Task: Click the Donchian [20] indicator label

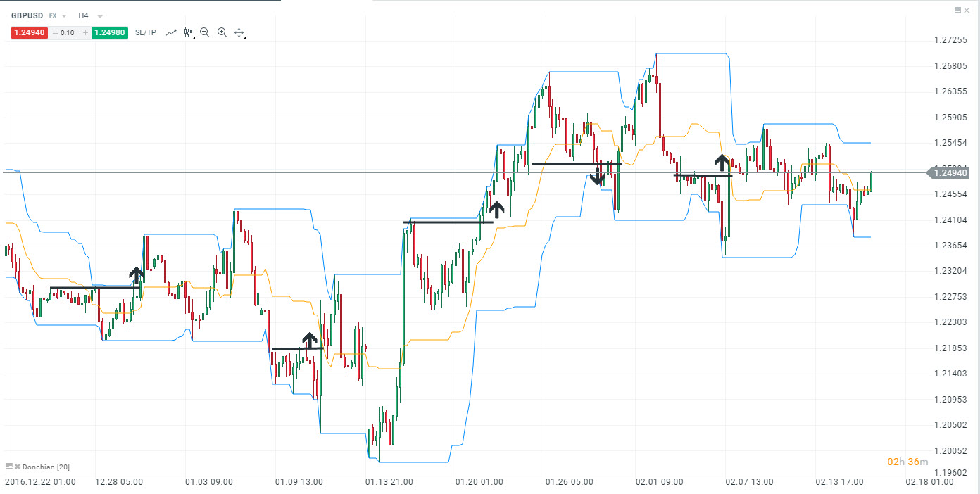Action: (x=46, y=467)
